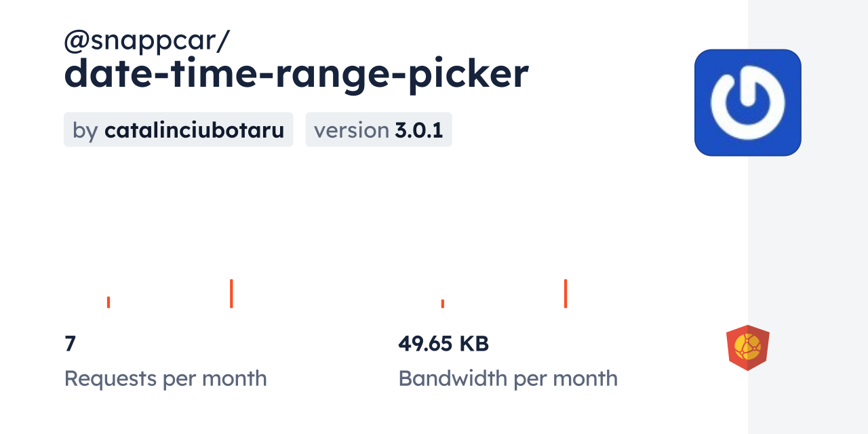868x434 pixels.
Task: Click the version 3.0.1 badge
Action: pos(378,130)
